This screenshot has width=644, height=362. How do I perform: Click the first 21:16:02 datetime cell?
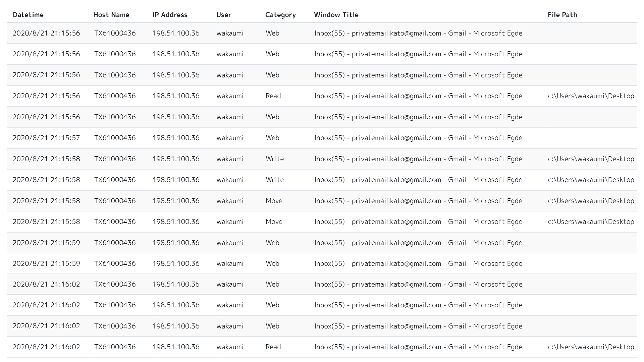[x=46, y=284]
